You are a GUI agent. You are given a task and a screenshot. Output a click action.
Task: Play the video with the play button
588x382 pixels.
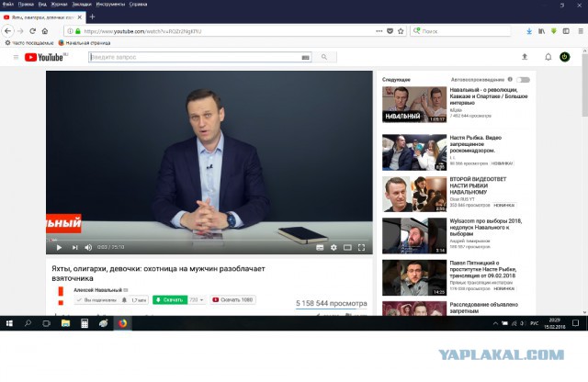[x=59, y=247]
